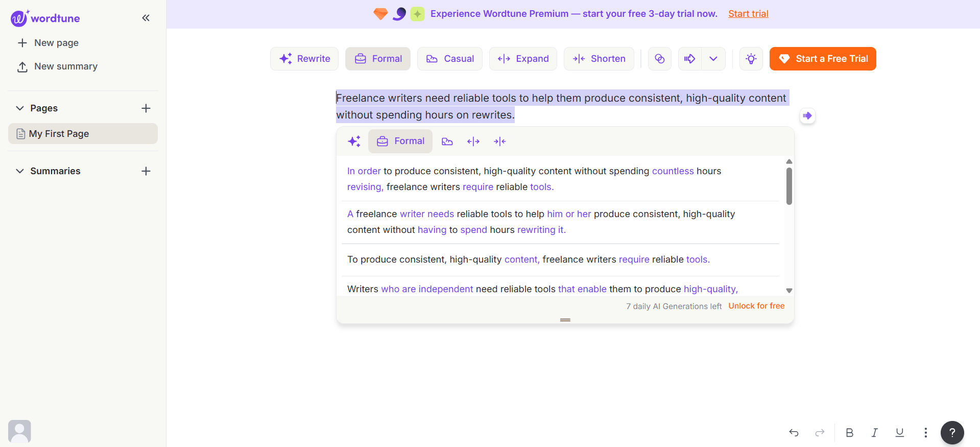The height and width of the screenshot is (447, 980).
Task: Click the Unlock for free link
Action: [x=756, y=306]
